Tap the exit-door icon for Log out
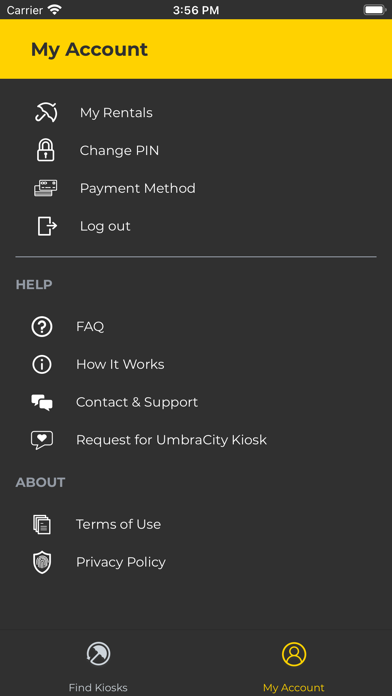This screenshot has width=392, height=696. (47, 226)
